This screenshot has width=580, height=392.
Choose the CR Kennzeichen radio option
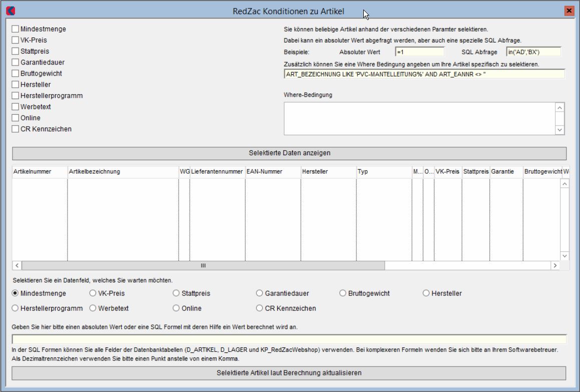pos(259,308)
